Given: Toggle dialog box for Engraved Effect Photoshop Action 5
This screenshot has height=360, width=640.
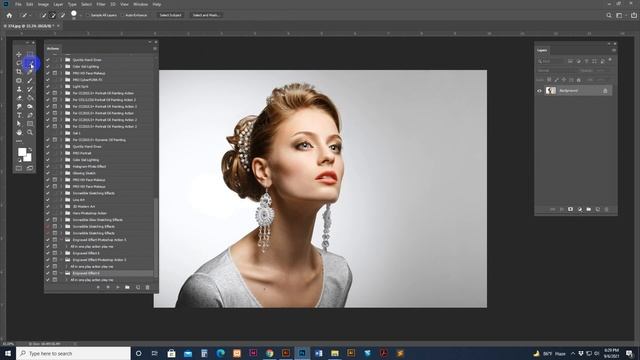Looking at the screenshot, I should coord(55,240).
